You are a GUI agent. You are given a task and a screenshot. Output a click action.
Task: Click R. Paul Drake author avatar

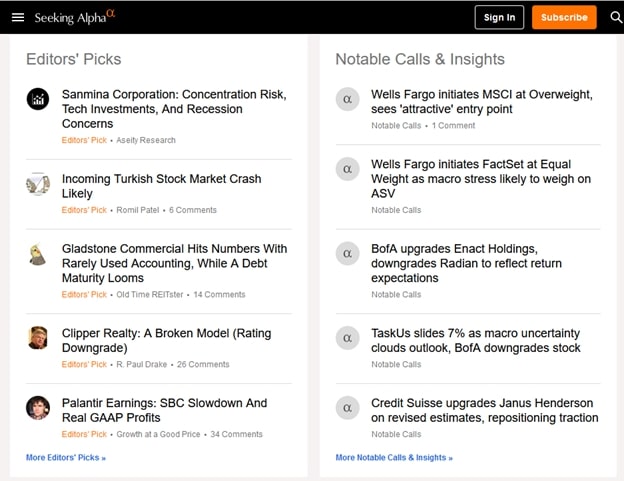click(38, 338)
